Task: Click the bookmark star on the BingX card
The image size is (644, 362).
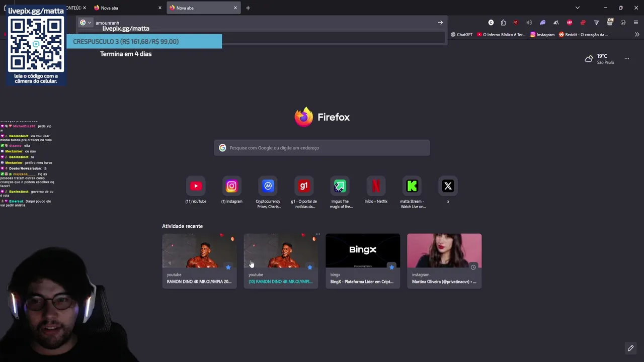Action: coord(391,267)
